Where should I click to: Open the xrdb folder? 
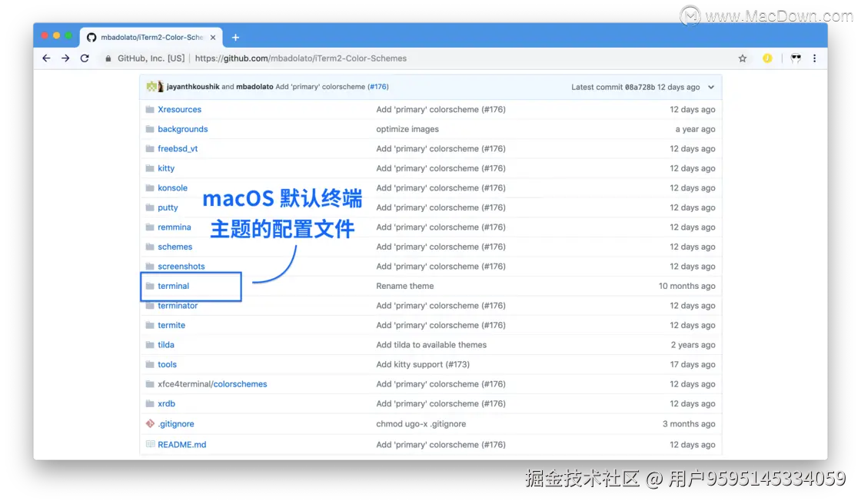click(166, 403)
